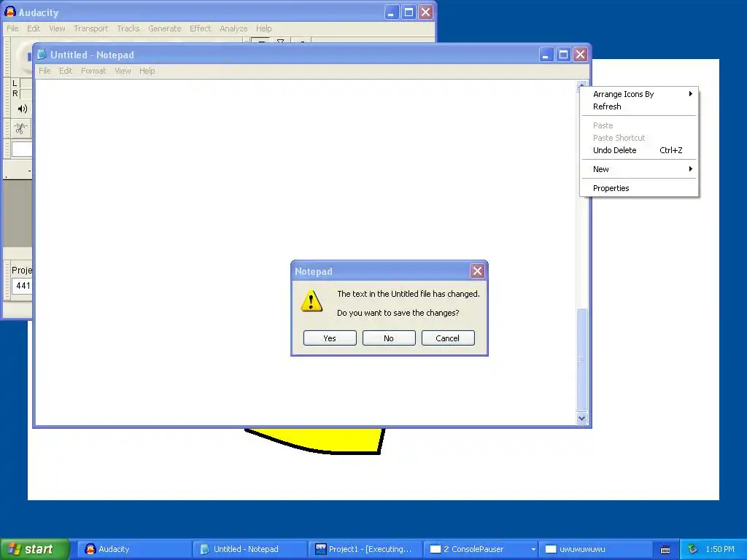Cancel the Notepad save prompt
The width and height of the screenshot is (747, 560).
point(448,338)
